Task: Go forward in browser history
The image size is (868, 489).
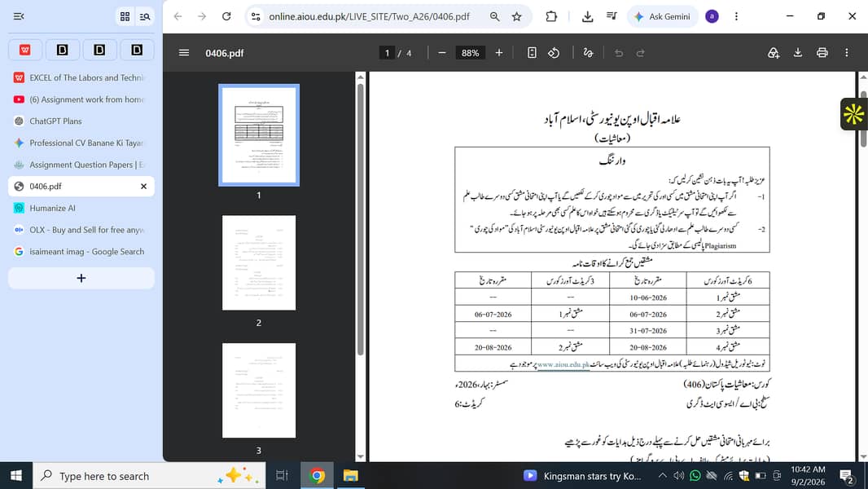Action: [x=202, y=16]
